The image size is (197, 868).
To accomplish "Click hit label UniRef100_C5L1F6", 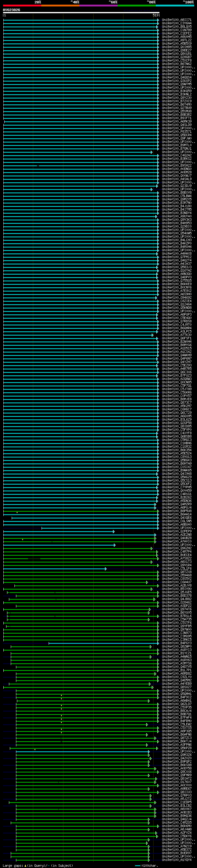I will pyautogui.click(x=177, y=568).
